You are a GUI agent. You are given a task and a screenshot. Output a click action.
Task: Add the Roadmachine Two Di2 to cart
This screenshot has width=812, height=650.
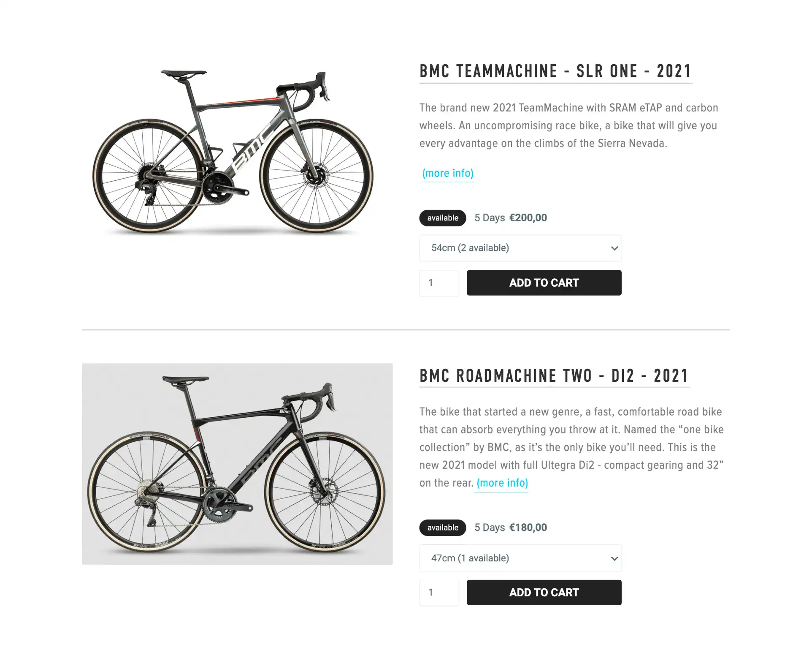tap(544, 593)
